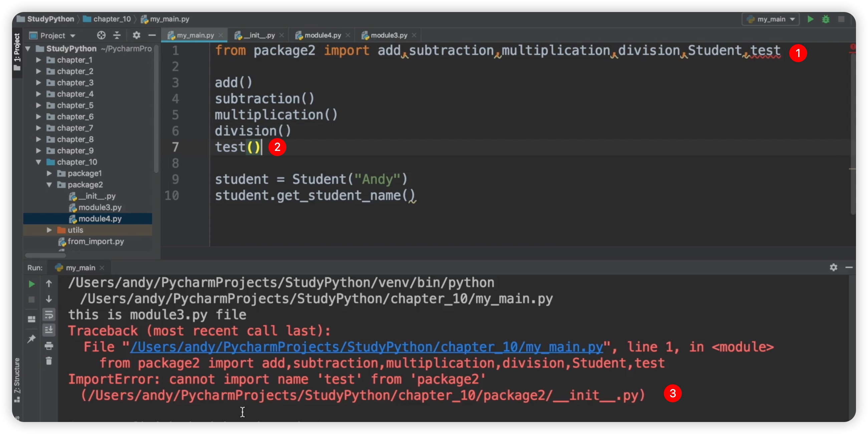
Task: Select the chapter_3 folder row
Action: click(87, 82)
